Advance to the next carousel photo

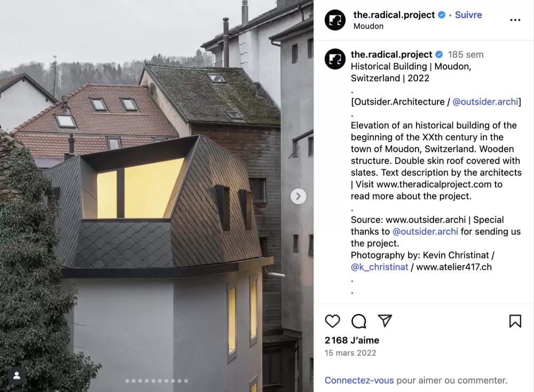point(299,197)
